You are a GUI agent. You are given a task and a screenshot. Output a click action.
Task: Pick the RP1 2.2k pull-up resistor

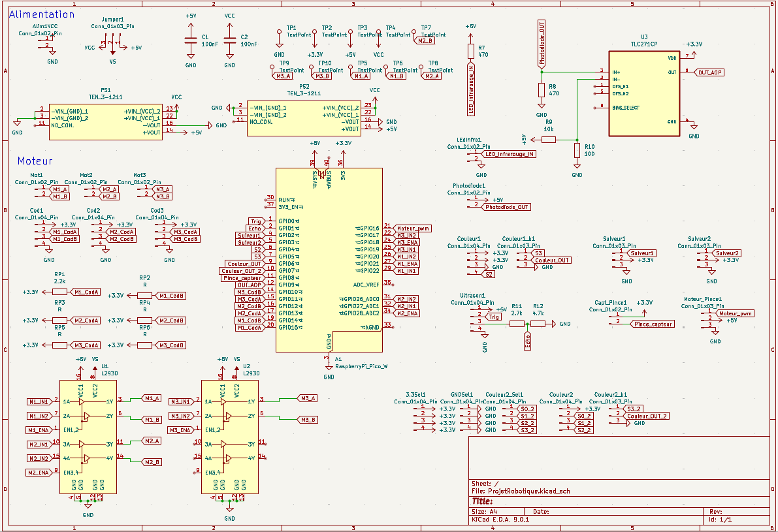(x=59, y=292)
